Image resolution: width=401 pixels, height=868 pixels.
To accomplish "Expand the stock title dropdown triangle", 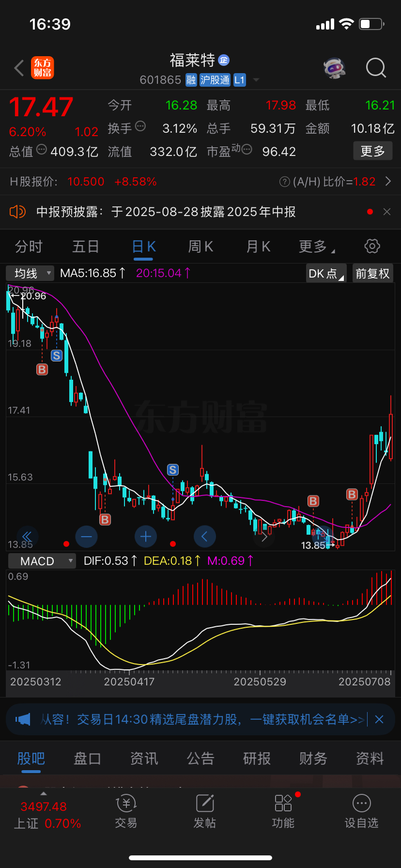I will pos(256,80).
